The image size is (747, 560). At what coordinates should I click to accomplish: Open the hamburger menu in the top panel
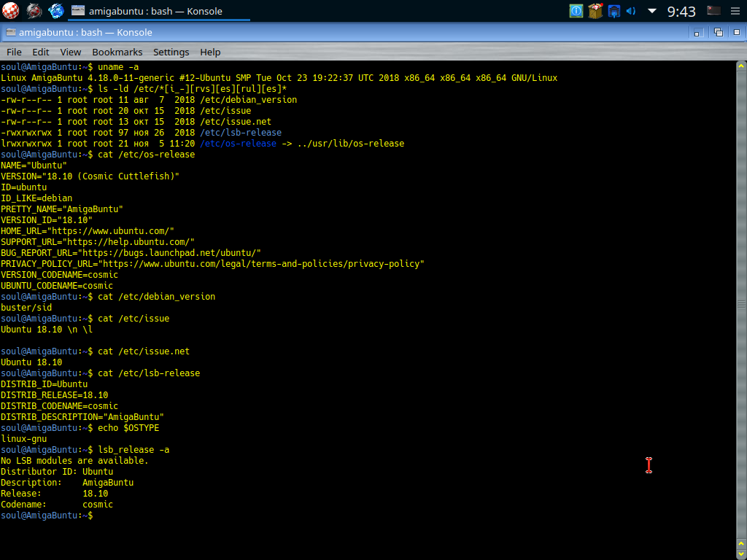click(x=735, y=11)
